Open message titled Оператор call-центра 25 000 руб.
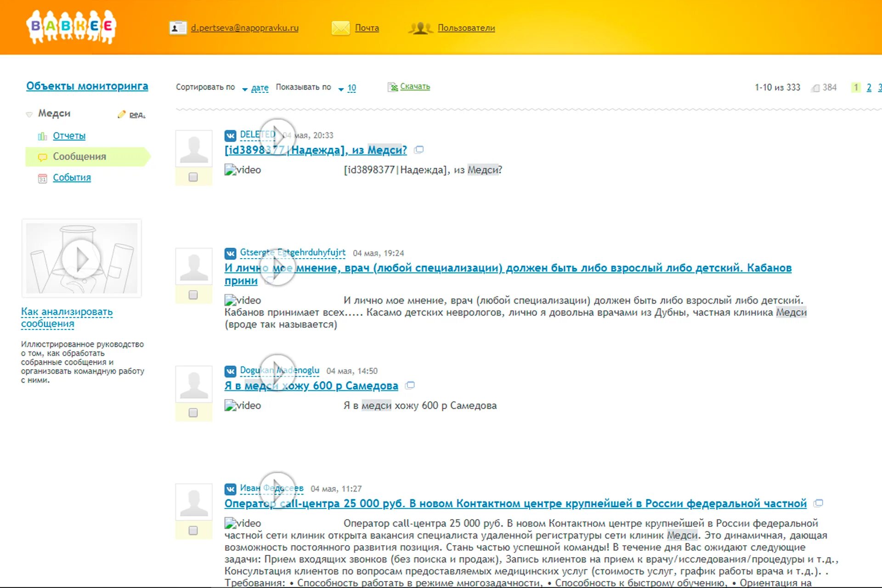Screen dimensions: 882x588 coord(515,503)
